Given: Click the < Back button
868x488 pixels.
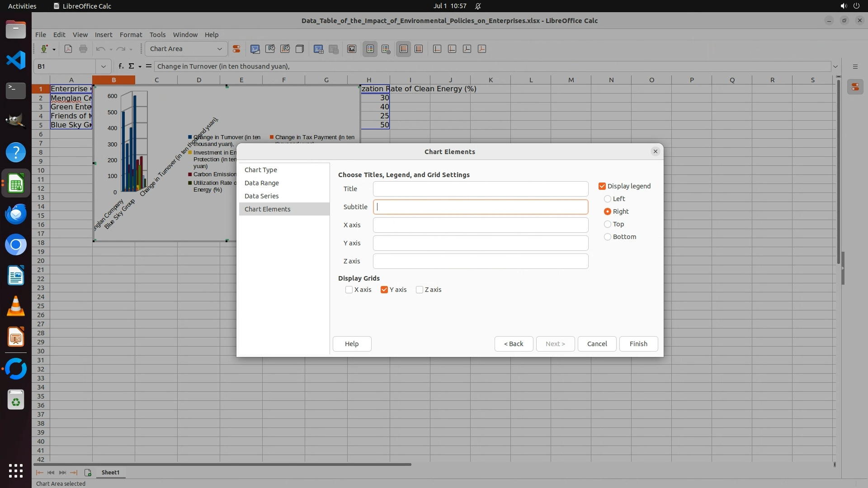Looking at the screenshot, I should pos(514,344).
